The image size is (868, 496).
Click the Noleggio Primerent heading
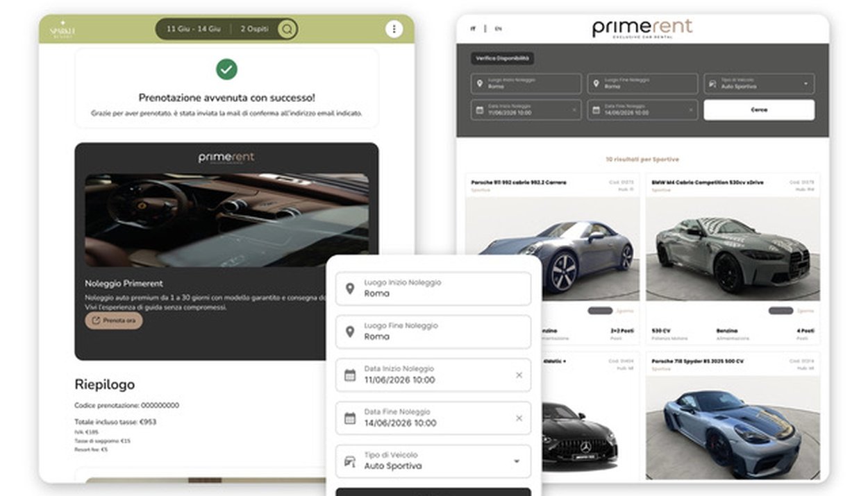(124, 283)
